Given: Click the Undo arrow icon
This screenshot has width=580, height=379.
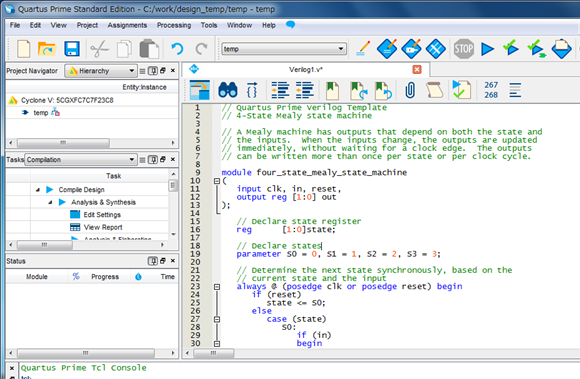Looking at the screenshot, I should (177, 49).
